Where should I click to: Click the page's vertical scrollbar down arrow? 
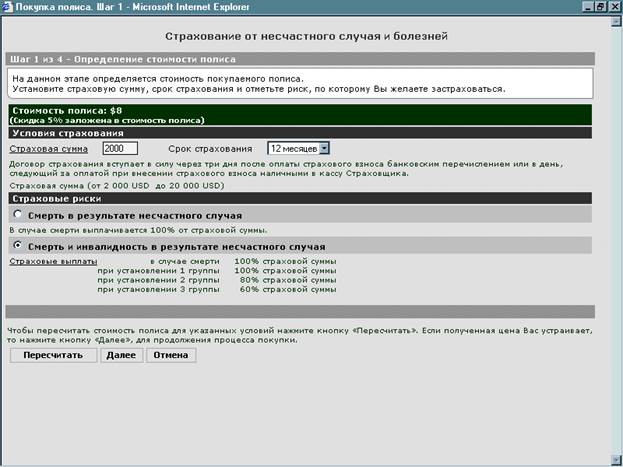[615, 460]
